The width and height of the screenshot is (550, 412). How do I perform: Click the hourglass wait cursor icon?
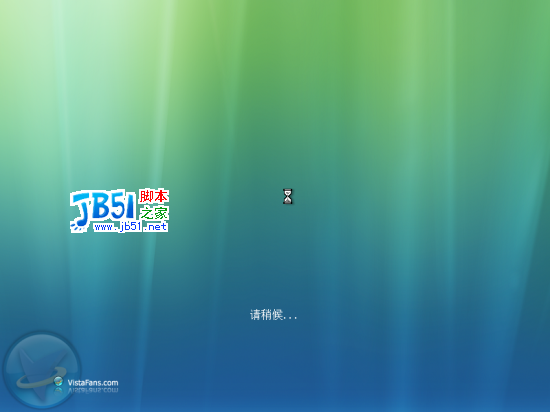(288, 196)
